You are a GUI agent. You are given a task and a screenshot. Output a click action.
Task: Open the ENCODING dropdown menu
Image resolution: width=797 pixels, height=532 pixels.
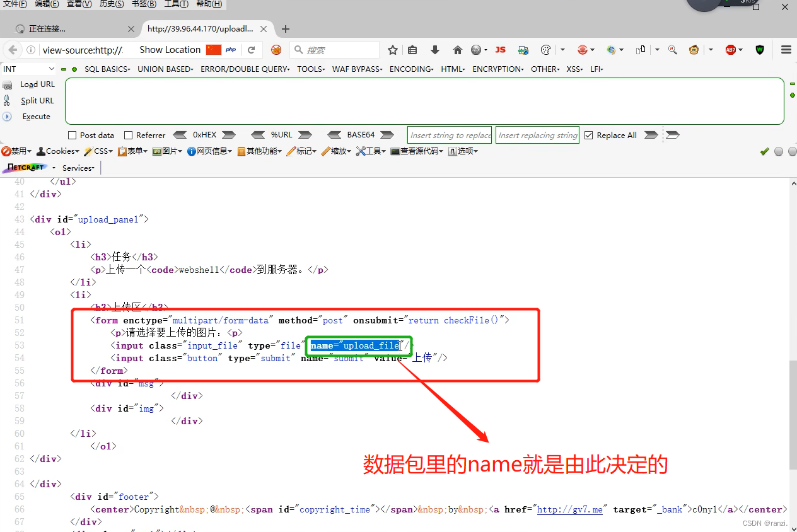point(411,69)
